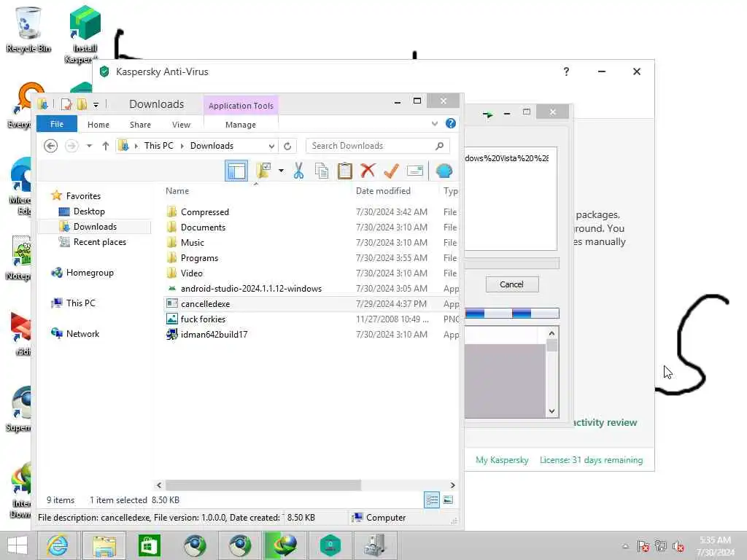Select This PC in the navigation pane

(x=80, y=303)
